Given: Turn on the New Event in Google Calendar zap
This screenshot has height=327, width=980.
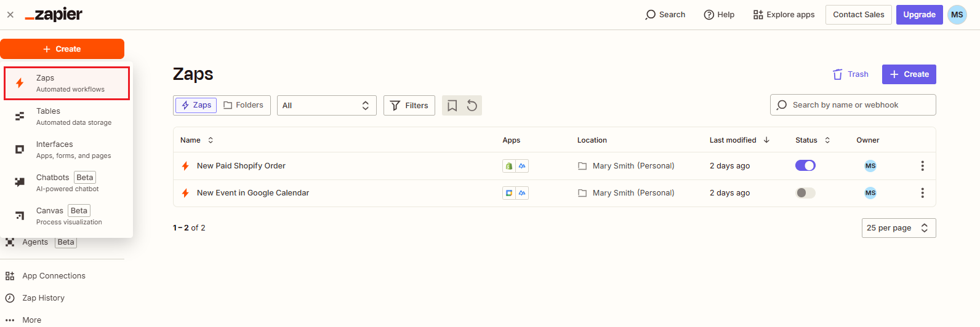Looking at the screenshot, I should click(x=805, y=193).
